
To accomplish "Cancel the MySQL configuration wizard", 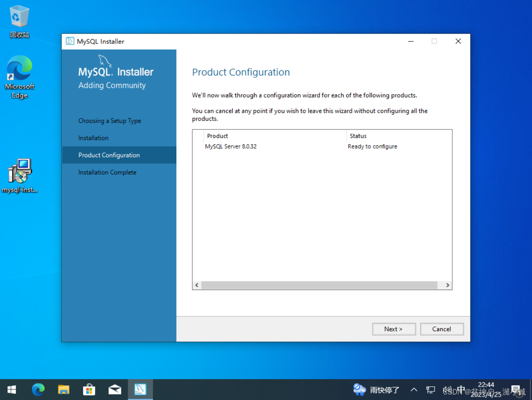I will coord(442,329).
